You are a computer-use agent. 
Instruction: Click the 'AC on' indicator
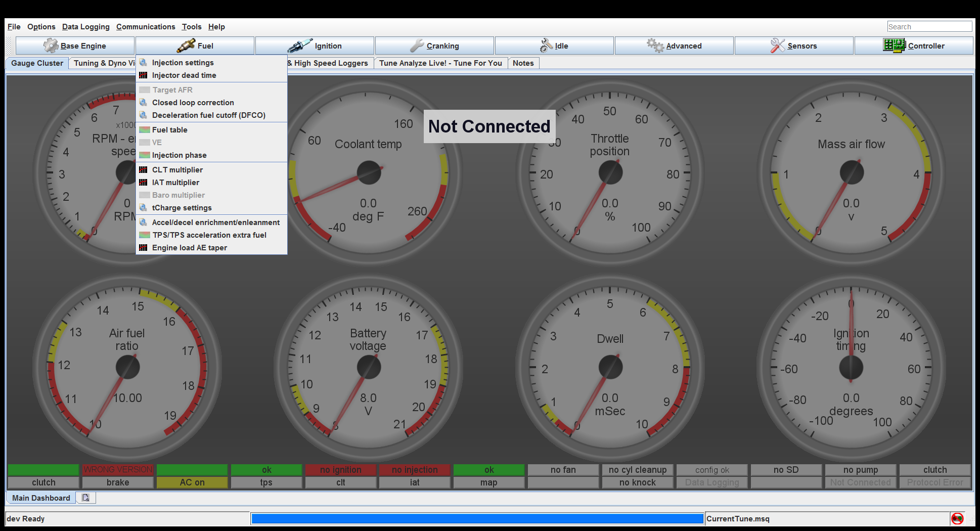(x=192, y=482)
